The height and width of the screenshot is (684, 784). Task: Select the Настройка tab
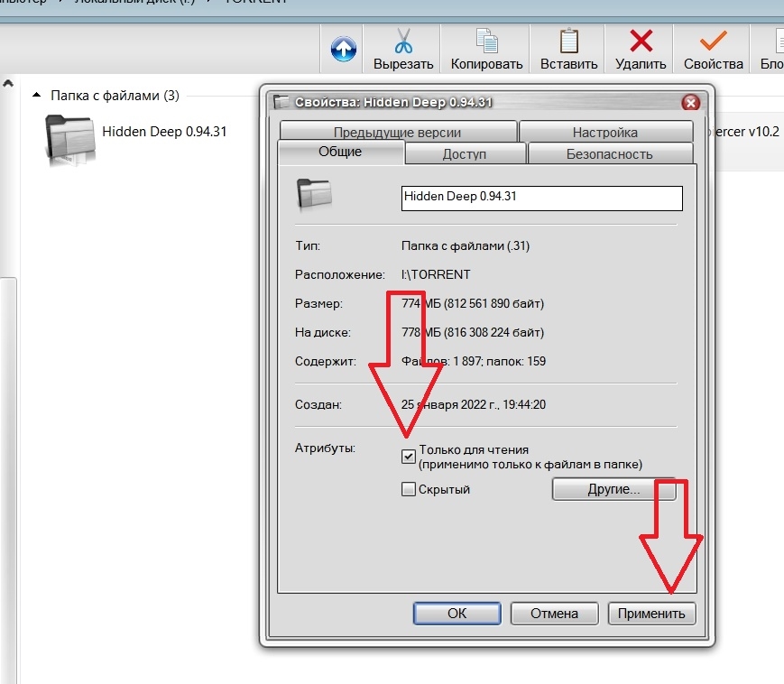[x=604, y=132]
